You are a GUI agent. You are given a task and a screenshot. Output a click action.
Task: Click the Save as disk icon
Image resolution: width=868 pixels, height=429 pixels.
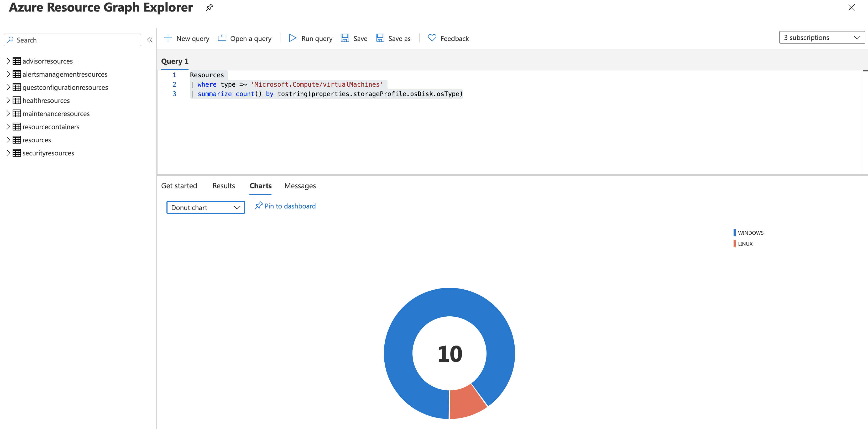point(380,38)
